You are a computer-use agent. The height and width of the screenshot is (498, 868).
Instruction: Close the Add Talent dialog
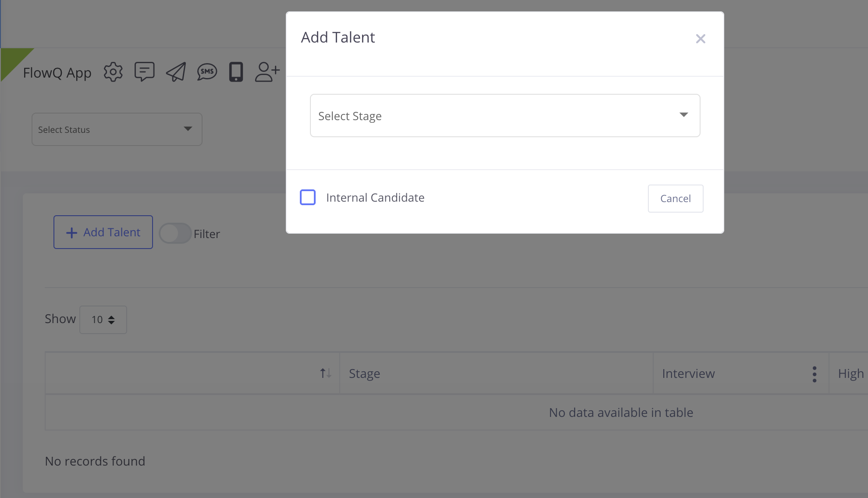700,39
